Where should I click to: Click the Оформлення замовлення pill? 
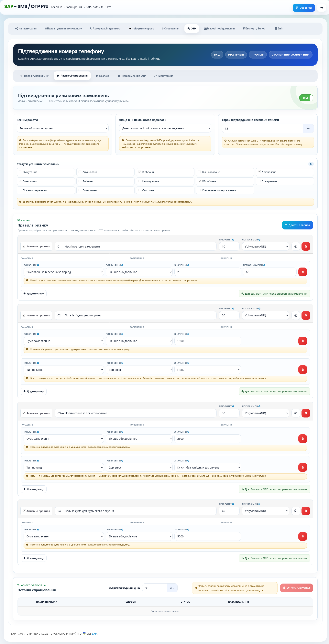coord(291,55)
